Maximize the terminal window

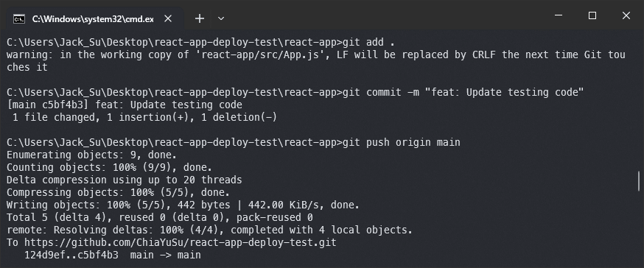click(592, 15)
